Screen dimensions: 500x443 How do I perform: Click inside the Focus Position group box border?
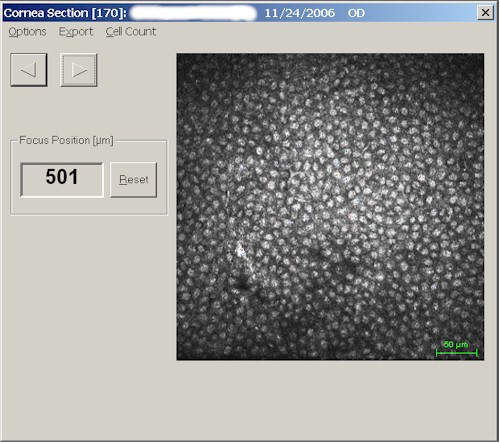click(89, 206)
